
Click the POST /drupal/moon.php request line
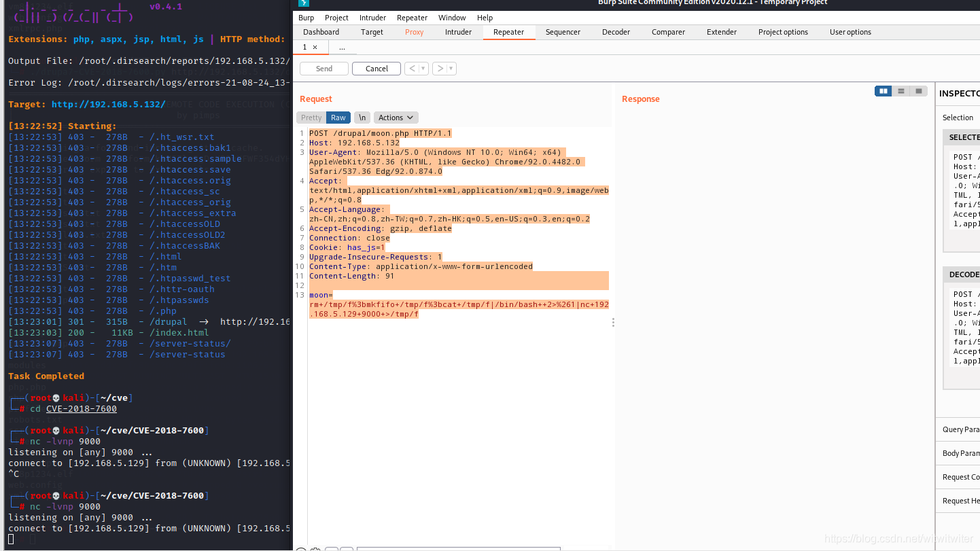point(381,133)
